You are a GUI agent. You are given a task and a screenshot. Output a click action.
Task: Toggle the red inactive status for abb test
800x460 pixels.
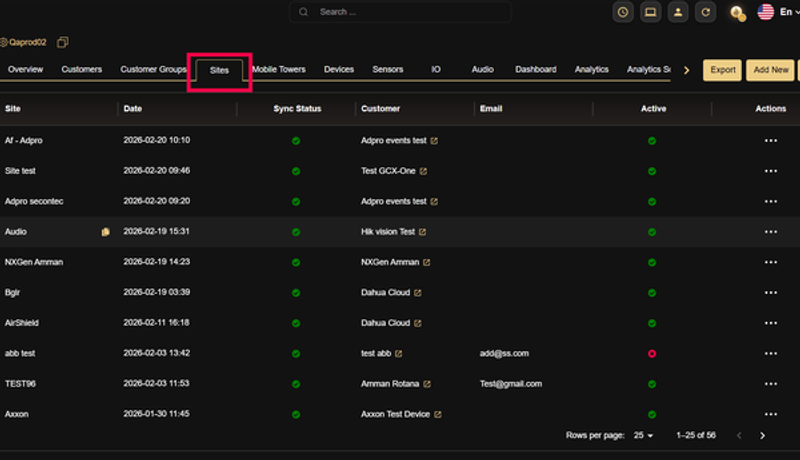point(652,354)
